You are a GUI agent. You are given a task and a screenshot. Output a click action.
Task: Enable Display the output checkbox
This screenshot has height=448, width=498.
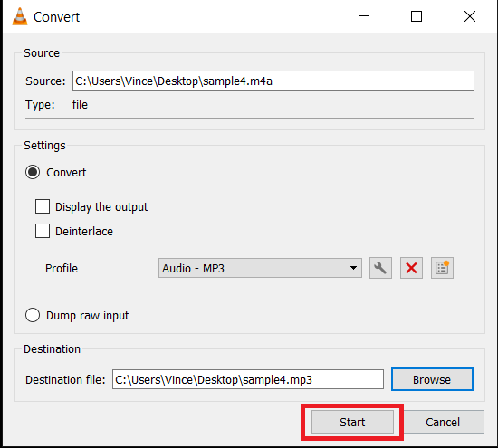click(43, 206)
